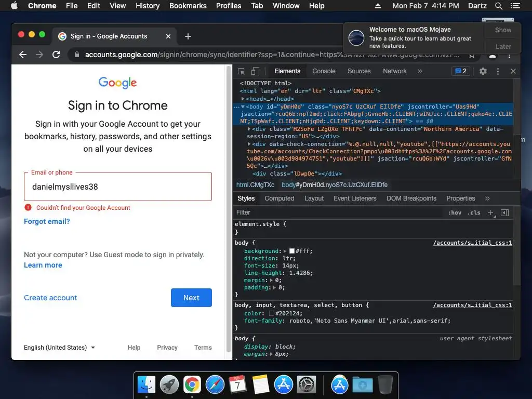Open the /accounts/s…itial_css:1 link for body rule
The width and height of the screenshot is (532, 399).
473,243
